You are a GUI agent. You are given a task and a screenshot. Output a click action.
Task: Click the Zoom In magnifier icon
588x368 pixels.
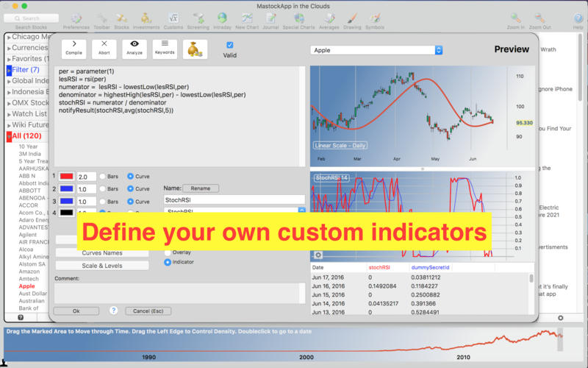[516, 18]
